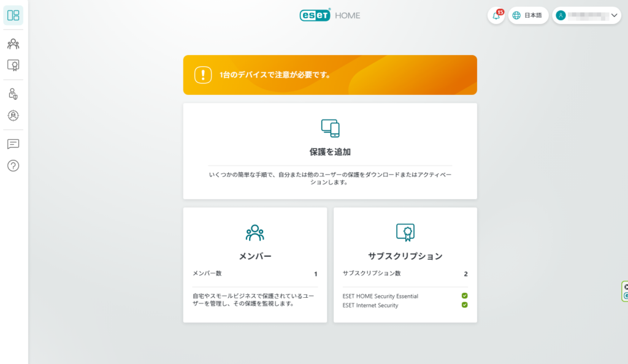
Task: Click green checkmark beside ESET Internet Security
Action: (465, 305)
